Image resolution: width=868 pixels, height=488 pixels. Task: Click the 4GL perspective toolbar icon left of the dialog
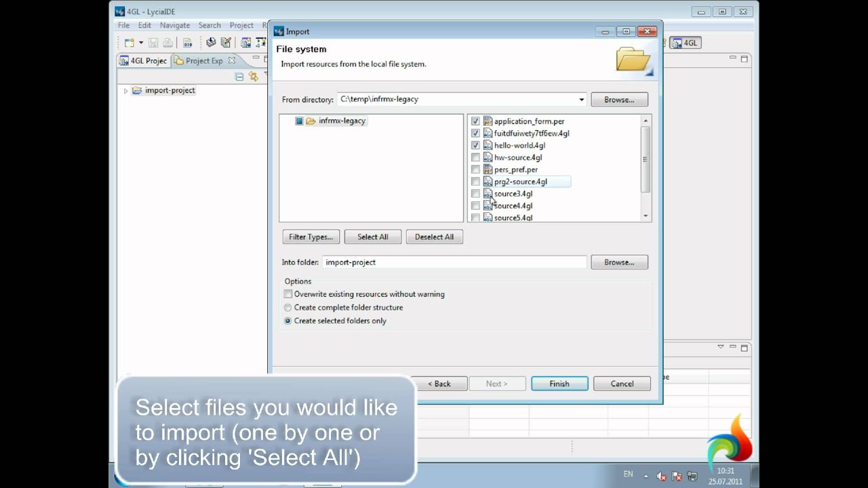tap(245, 43)
